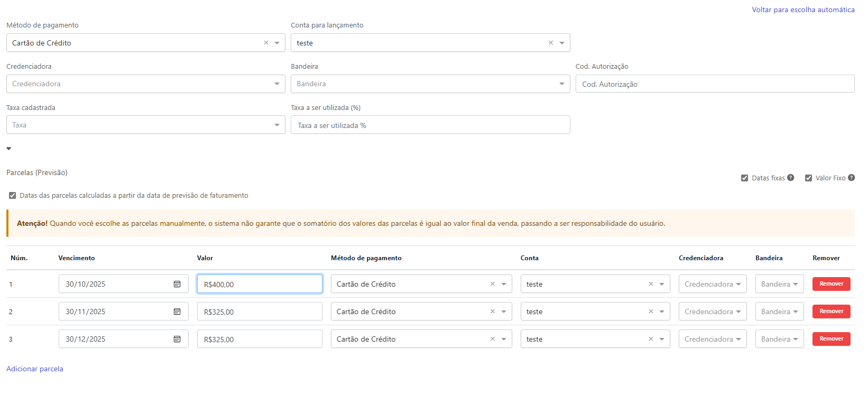Clear the Cartão de Crédito payment method
This screenshot has width=868, height=394.
(266, 43)
